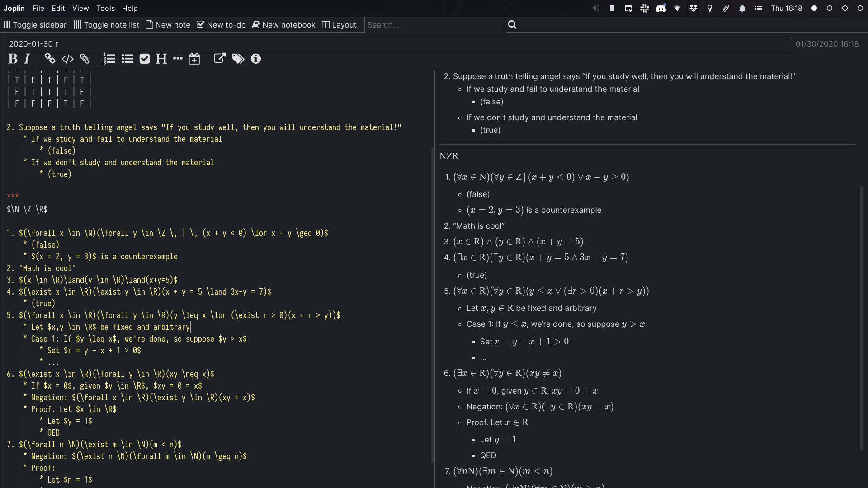Screen dimensions: 868x488
Task: Click the volume speaker tray icon
Action: pos(596,8)
